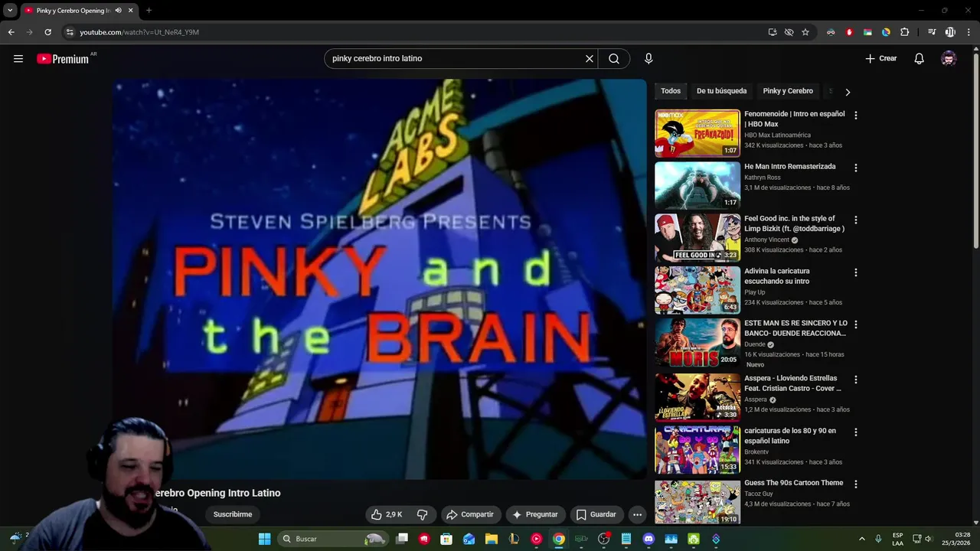This screenshot has width=980, height=551.
Task: Select the Todos filter chip
Action: pyautogui.click(x=671, y=91)
